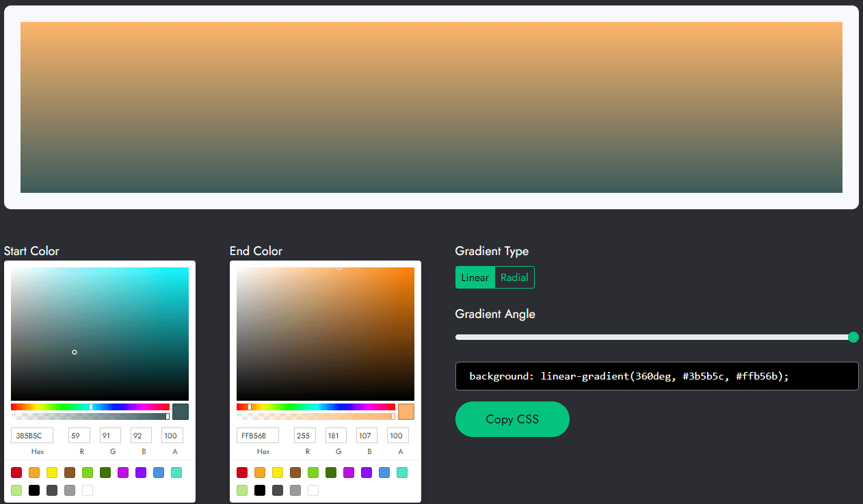863x504 pixels.
Task: Select the white preset swatch under End Color
Action: [313, 490]
